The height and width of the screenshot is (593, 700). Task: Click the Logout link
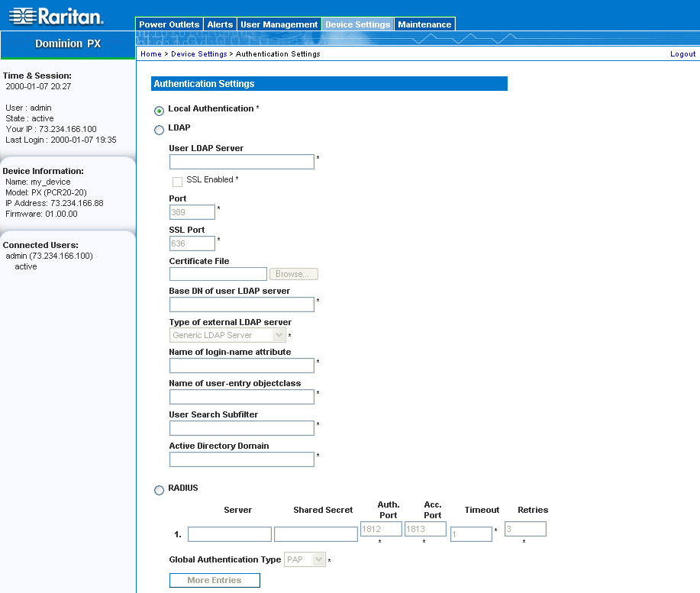(x=682, y=54)
